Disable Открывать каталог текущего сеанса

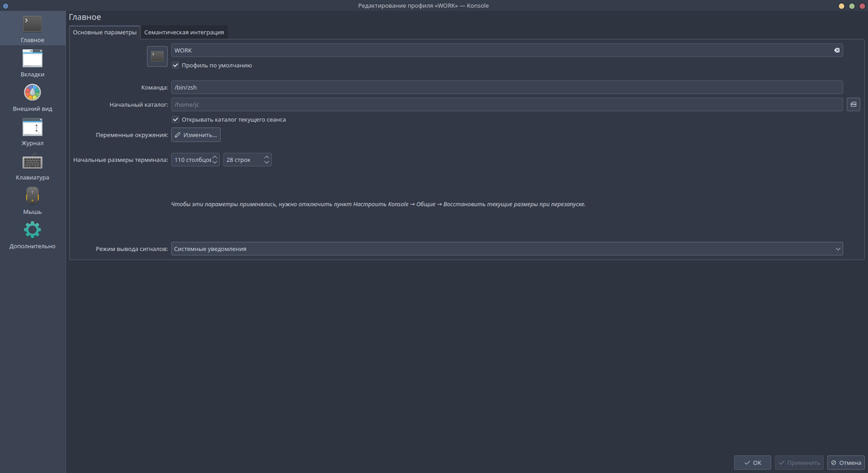click(x=175, y=119)
